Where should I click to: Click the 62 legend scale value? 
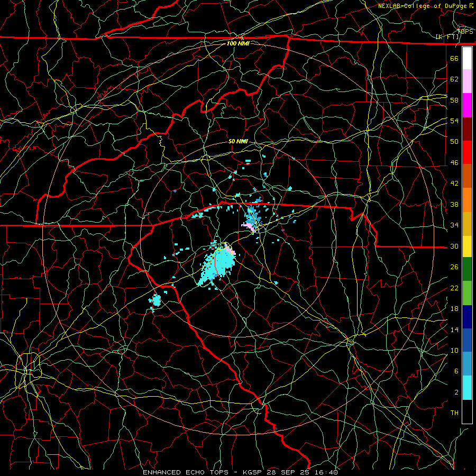[x=454, y=79]
